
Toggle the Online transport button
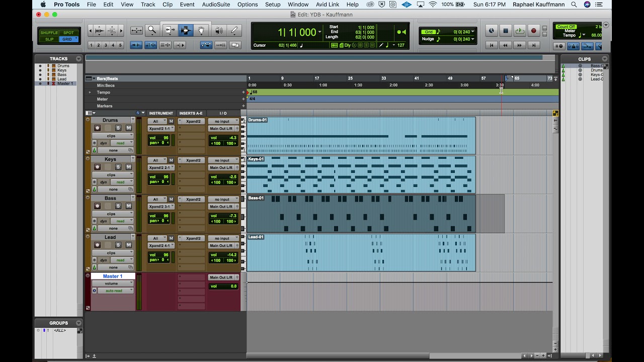tap(492, 31)
